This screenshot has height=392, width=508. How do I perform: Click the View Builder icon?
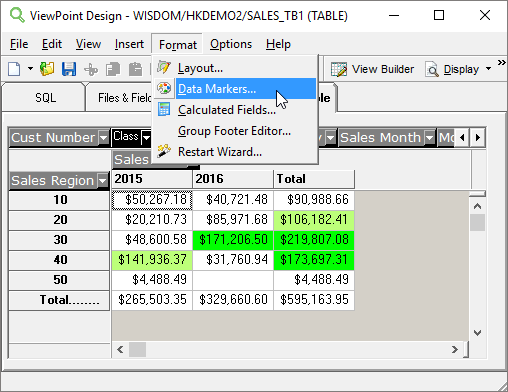339,69
